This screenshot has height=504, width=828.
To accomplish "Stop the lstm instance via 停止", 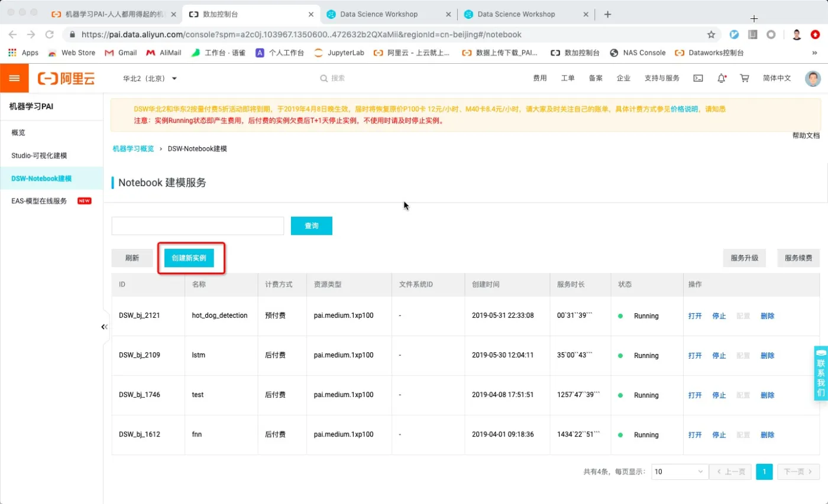I will coord(719,356).
